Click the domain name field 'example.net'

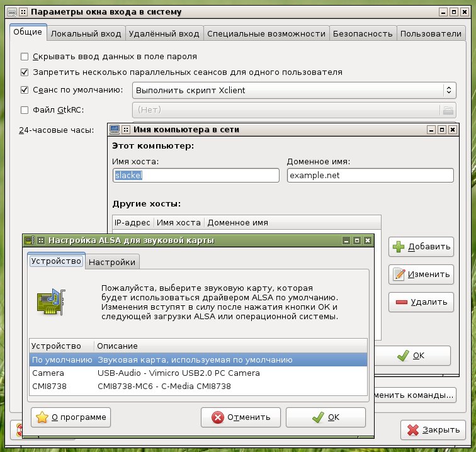(x=370, y=176)
